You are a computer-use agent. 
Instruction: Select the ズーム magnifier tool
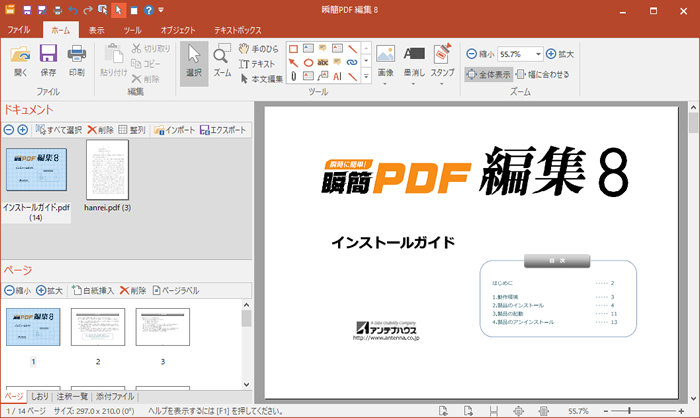222,61
